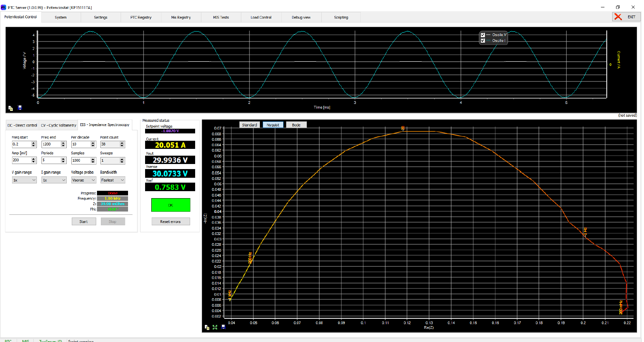Click the Vref 0.7583 V display
644x342 pixels.
pyautogui.click(x=170, y=187)
